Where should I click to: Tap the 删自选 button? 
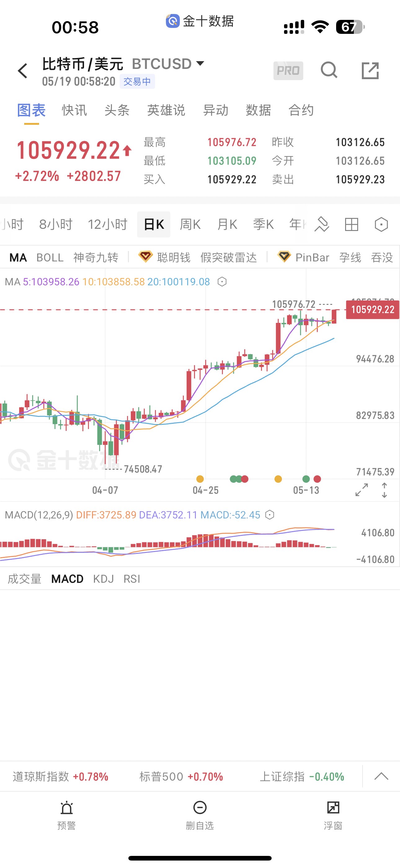[200, 815]
